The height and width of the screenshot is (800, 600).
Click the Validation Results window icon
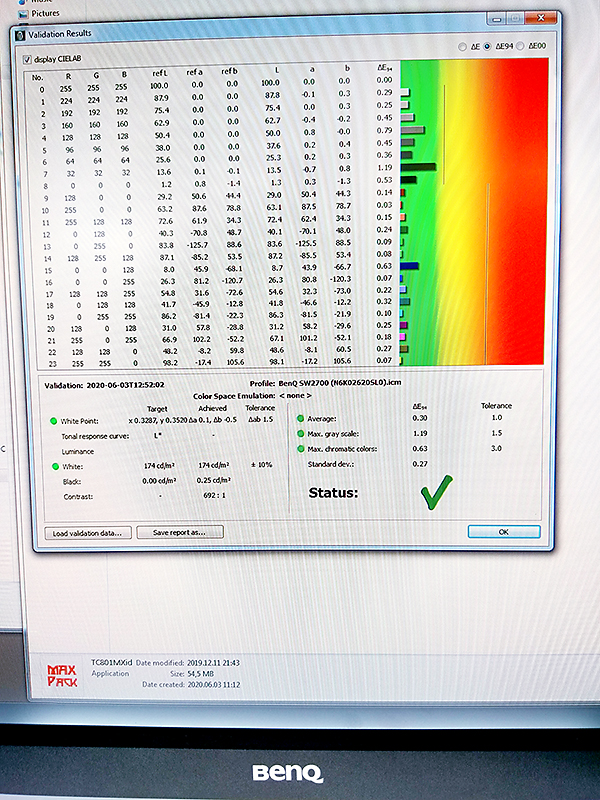point(20,35)
